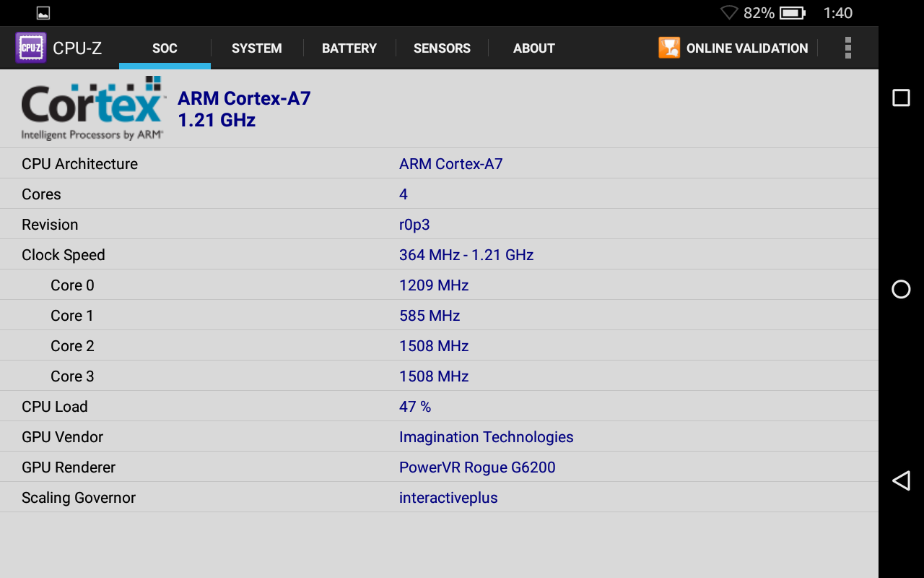Tap the Wi-Fi signal status icon

click(729, 13)
